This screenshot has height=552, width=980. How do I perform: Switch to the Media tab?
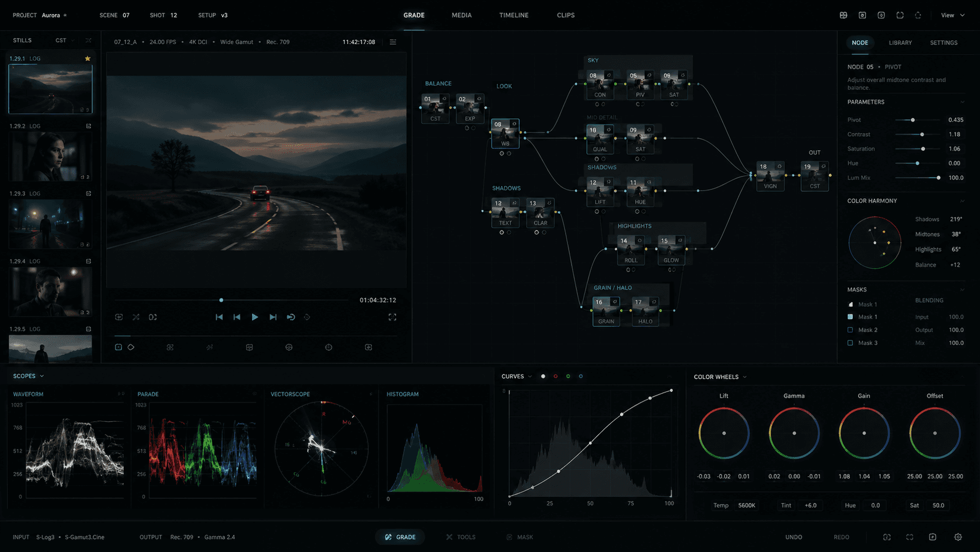tap(462, 15)
